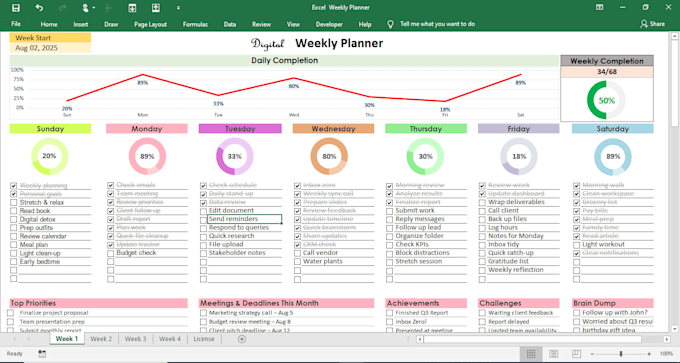Open the View ribbon tab
Image resolution: width=680 pixels, height=363 pixels.
click(x=293, y=24)
